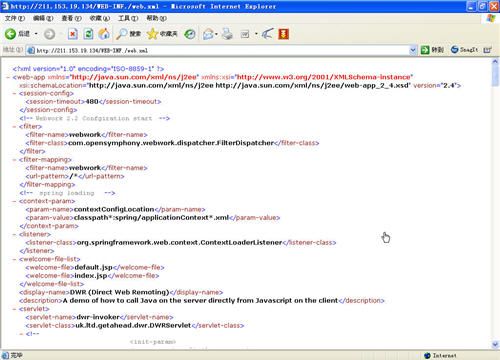Click the scrollbar up arrow
The height and width of the screenshot is (360, 500).
[x=495, y=61]
